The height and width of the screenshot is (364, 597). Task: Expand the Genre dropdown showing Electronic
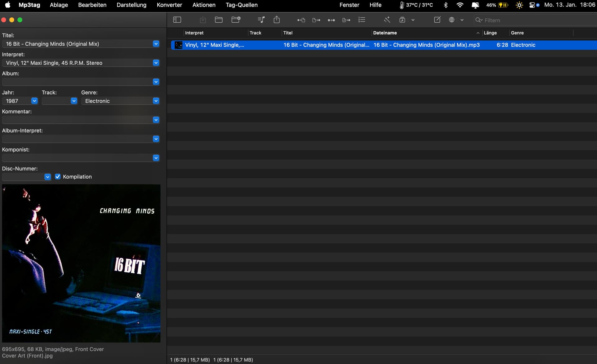pyautogui.click(x=156, y=101)
